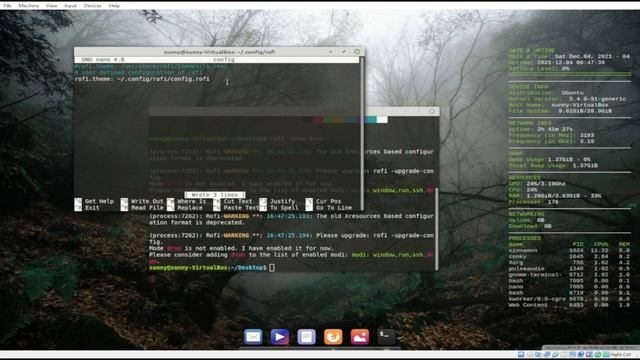Open the purple document app in the dock
This screenshot has height=360, width=640.
(x=307, y=337)
